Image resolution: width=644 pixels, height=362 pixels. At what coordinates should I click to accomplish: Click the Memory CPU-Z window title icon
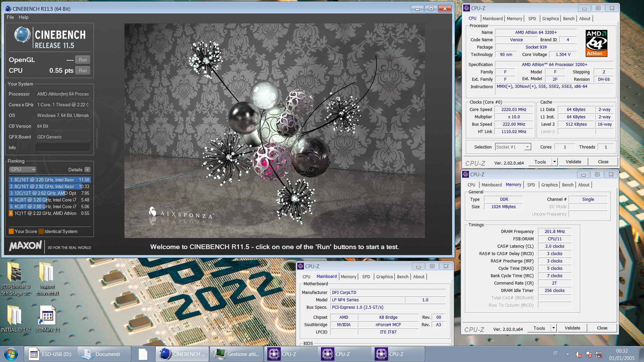click(x=466, y=174)
